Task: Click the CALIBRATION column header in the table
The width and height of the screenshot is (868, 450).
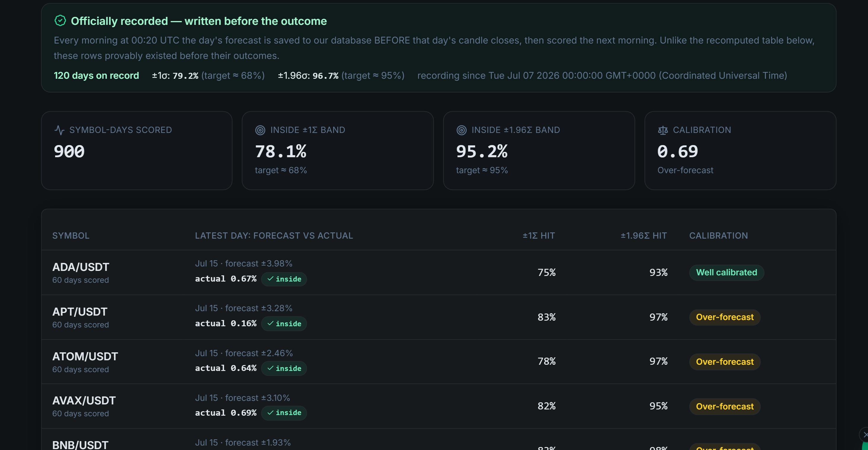Action: pos(718,236)
